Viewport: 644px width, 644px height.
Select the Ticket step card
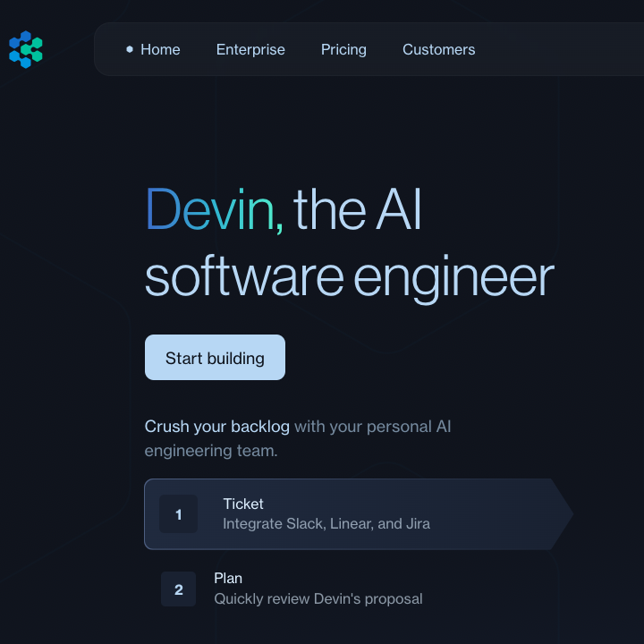(359, 513)
